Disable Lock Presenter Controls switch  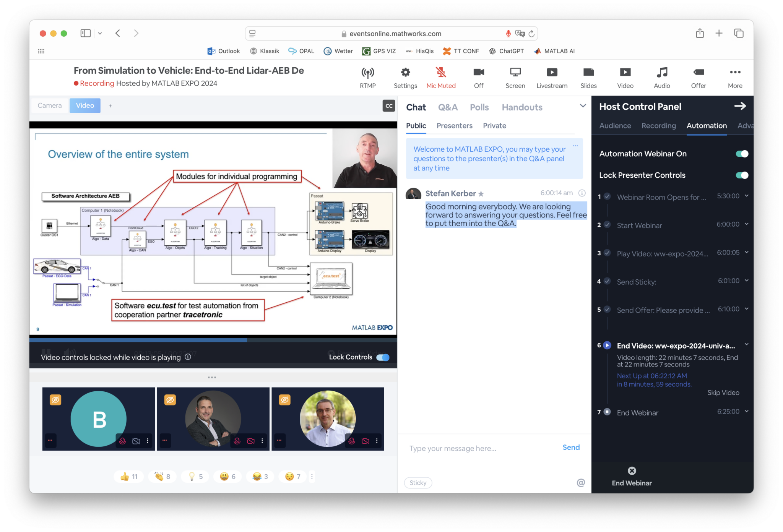[x=742, y=175]
